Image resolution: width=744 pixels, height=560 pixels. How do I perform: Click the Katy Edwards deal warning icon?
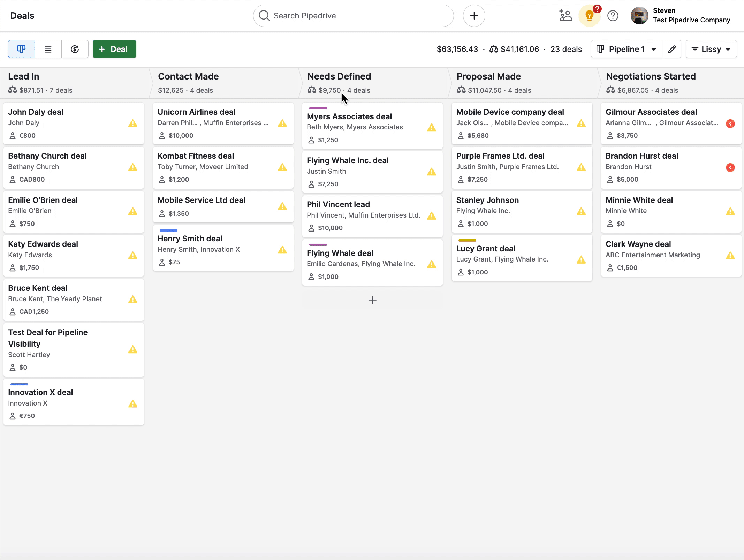(133, 256)
